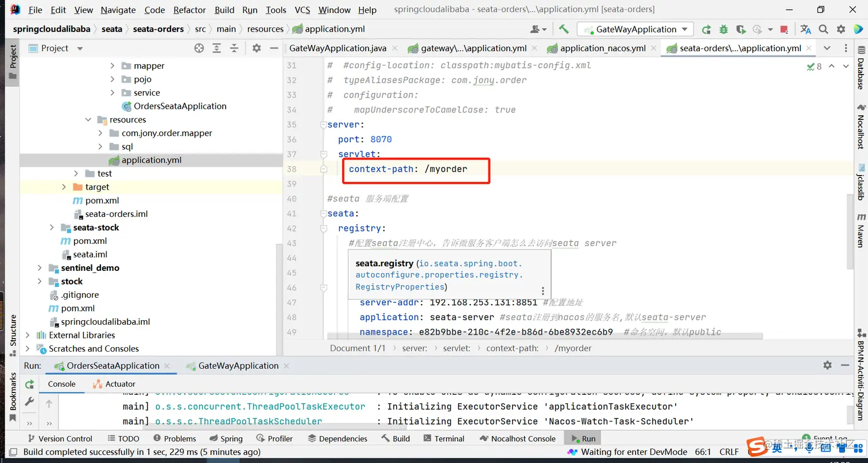The image size is (868, 463).
Task: Open the Version Control tool window
Action: pos(59,439)
